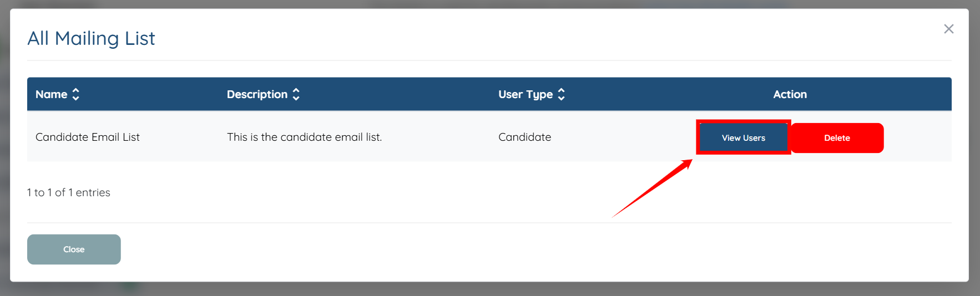
Task: Click the candidate email list description text
Action: tap(304, 137)
